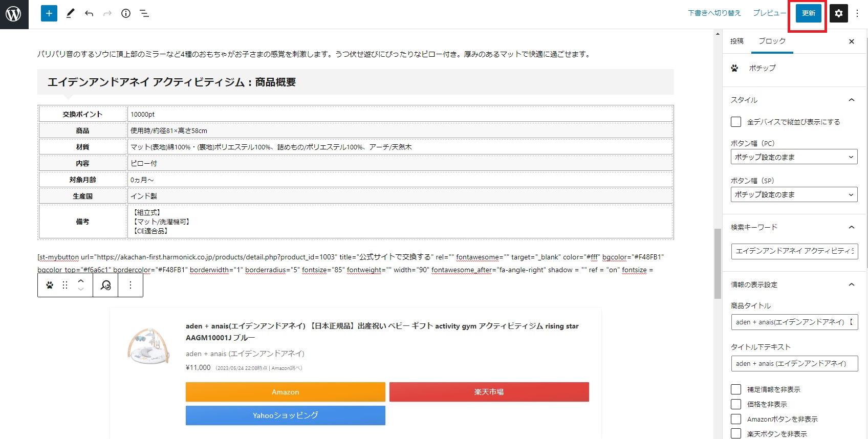The image size is (868, 439).
Task: Click the 検索キーワード input field
Action: tap(794, 251)
